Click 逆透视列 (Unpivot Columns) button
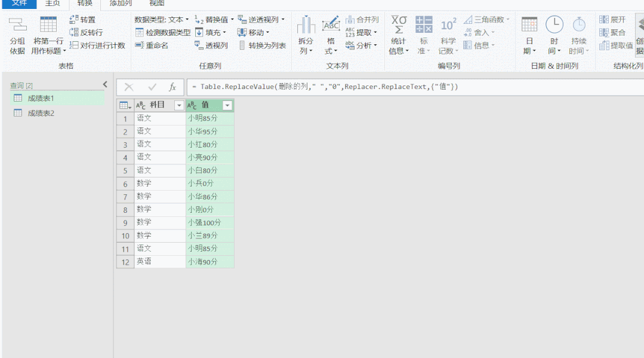The image size is (644, 358). (261, 19)
